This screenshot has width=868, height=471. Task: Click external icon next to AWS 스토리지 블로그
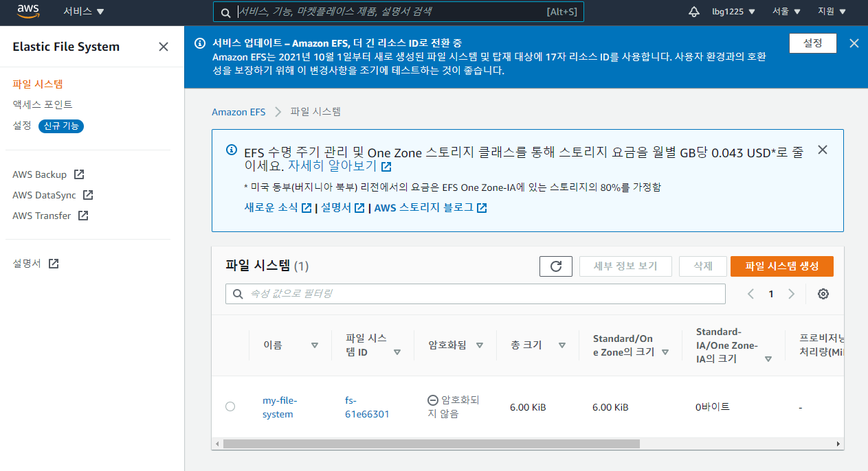click(482, 207)
